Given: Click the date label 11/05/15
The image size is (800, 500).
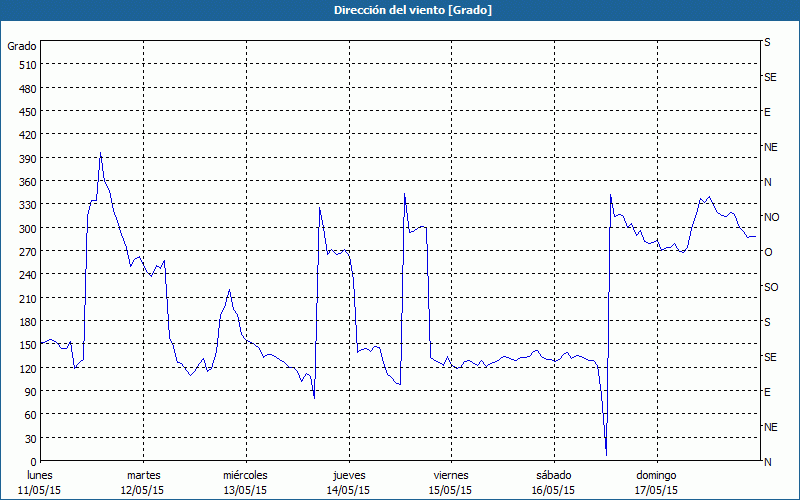Looking at the screenshot, I should click(41, 490).
